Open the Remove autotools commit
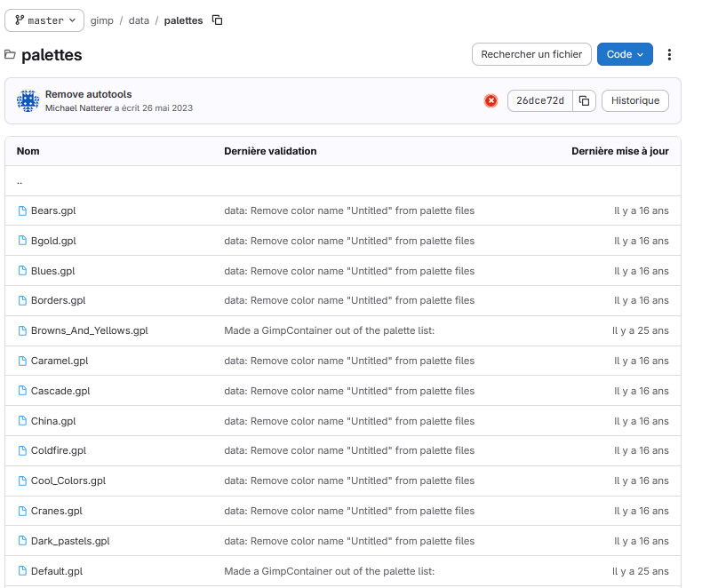710x588 pixels. tap(88, 94)
